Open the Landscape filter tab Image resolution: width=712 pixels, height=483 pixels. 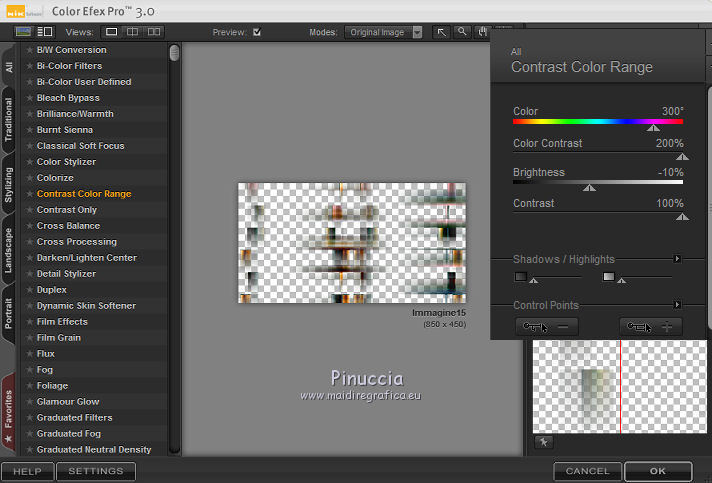9,251
